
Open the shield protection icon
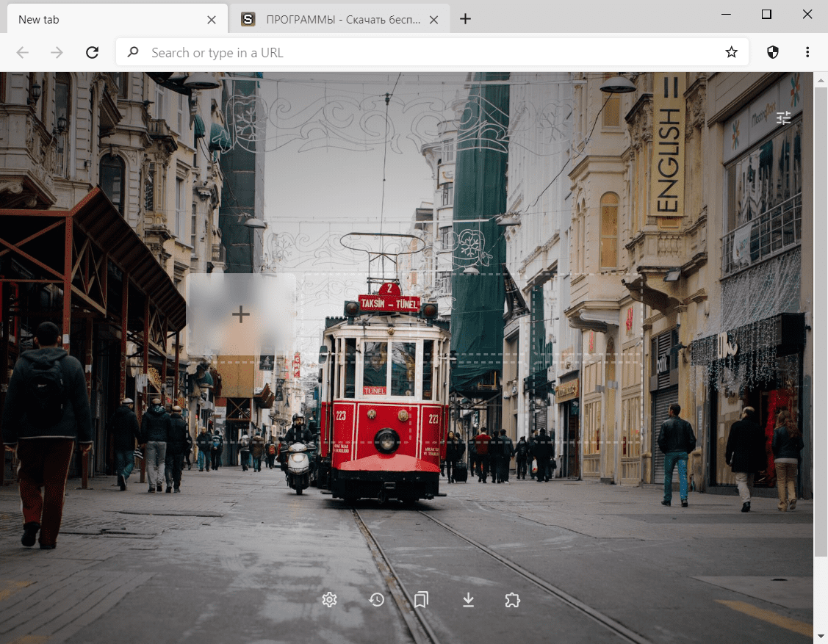pyautogui.click(x=772, y=52)
